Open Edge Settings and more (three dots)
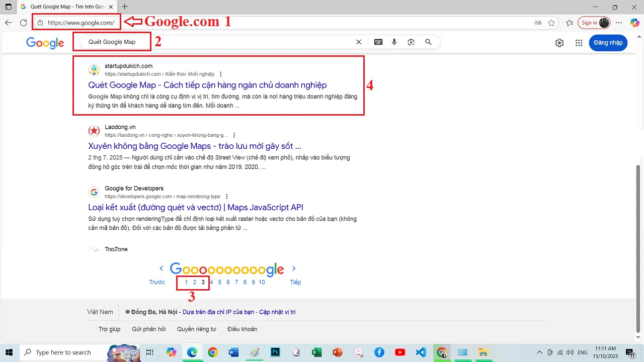 click(x=619, y=23)
